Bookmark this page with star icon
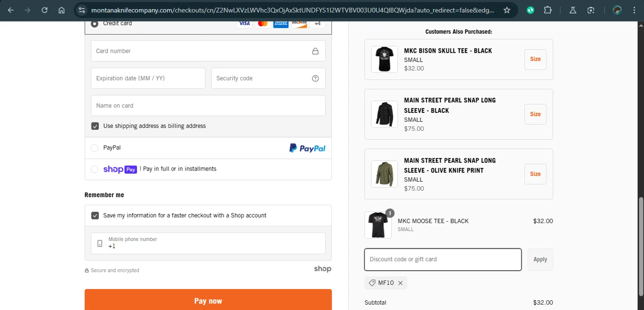The width and height of the screenshot is (644, 310). click(507, 10)
